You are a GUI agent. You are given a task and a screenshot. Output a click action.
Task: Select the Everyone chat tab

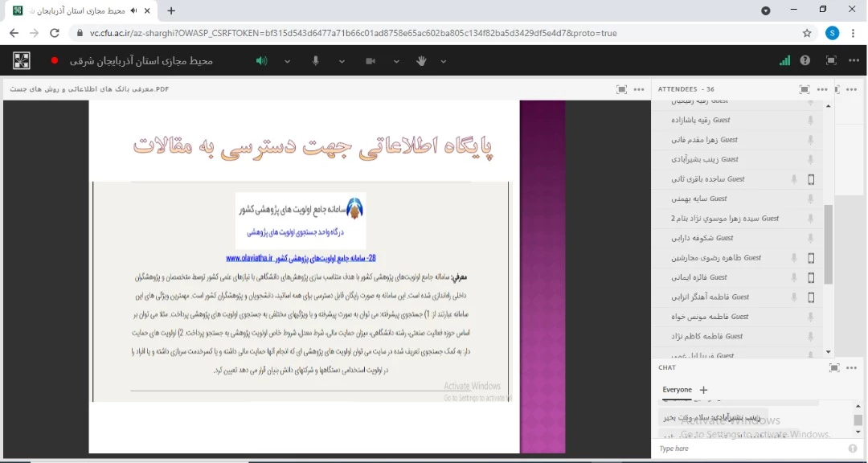tap(677, 390)
